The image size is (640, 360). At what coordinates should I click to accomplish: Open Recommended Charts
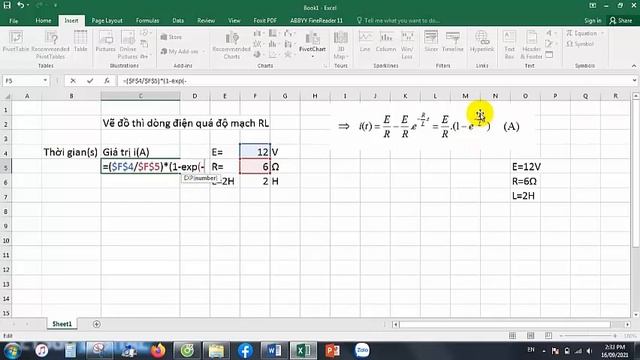tap(231, 45)
